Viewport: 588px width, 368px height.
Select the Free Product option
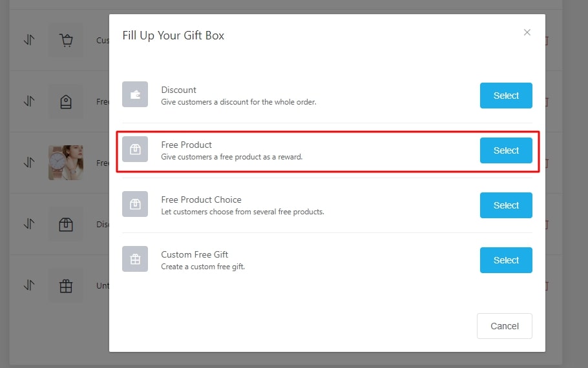click(506, 150)
